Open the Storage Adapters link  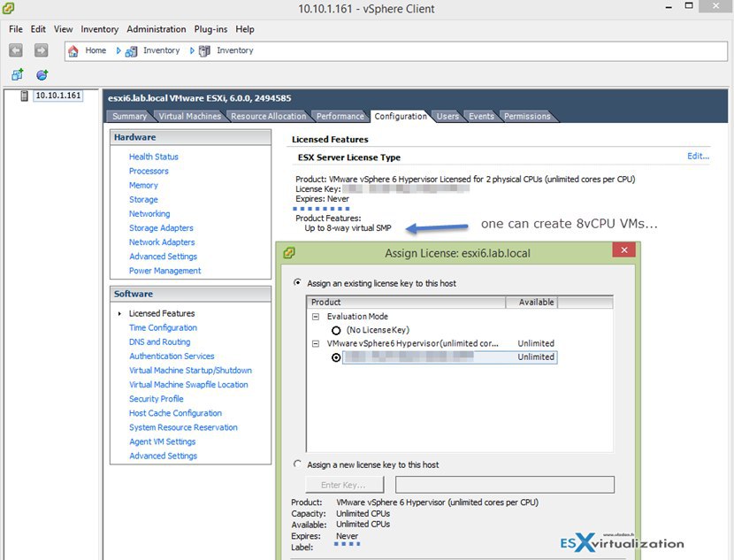161,228
